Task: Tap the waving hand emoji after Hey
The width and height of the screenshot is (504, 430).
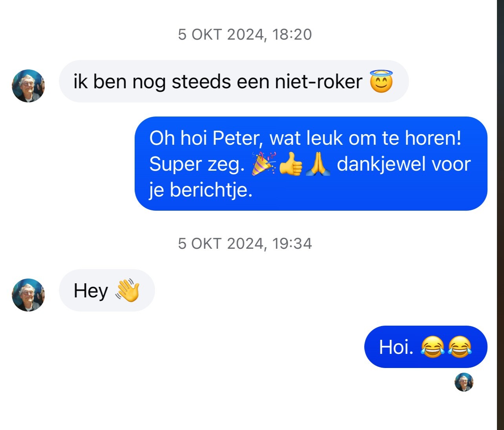Action: click(128, 290)
